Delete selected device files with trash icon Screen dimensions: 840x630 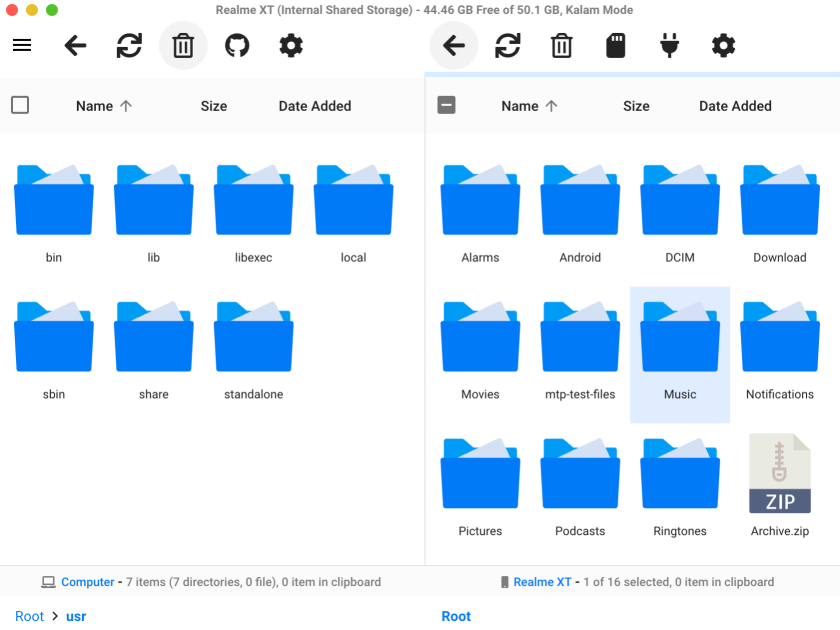[x=561, y=45]
